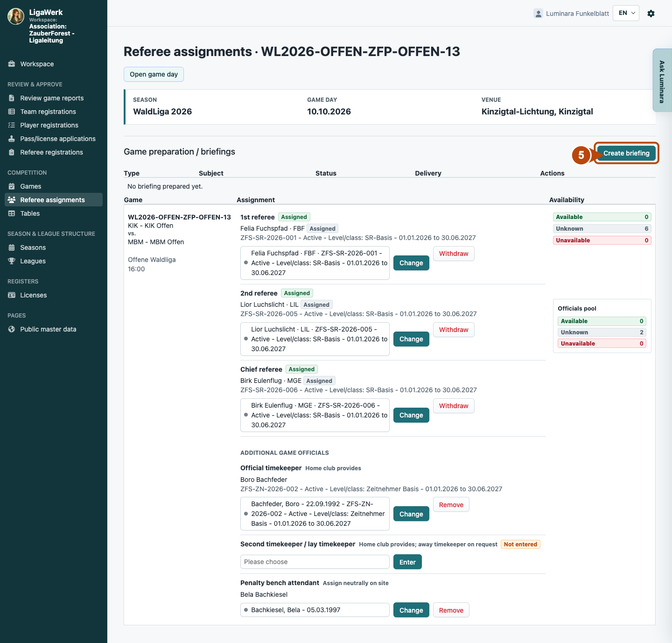The height and width of the screenshot is (643, 672).
Task: Click the Public master data globe icon
Action: (12, 329)
